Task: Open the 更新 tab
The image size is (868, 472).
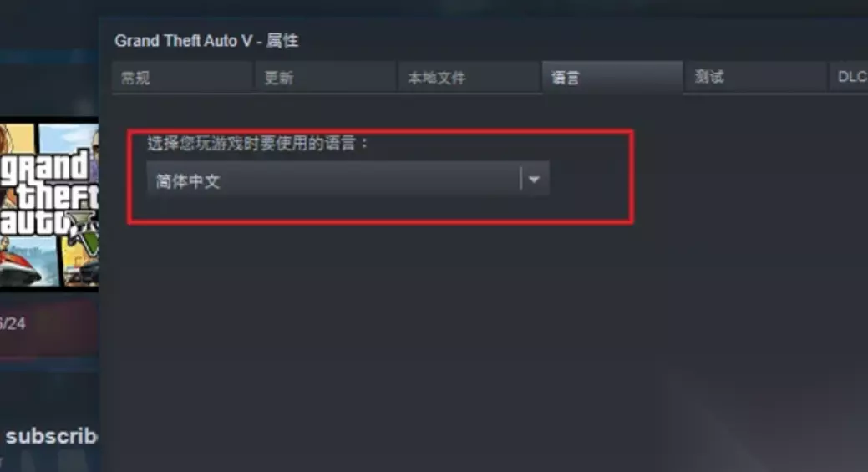Action: pyautogui.click(x=325, y=77)
